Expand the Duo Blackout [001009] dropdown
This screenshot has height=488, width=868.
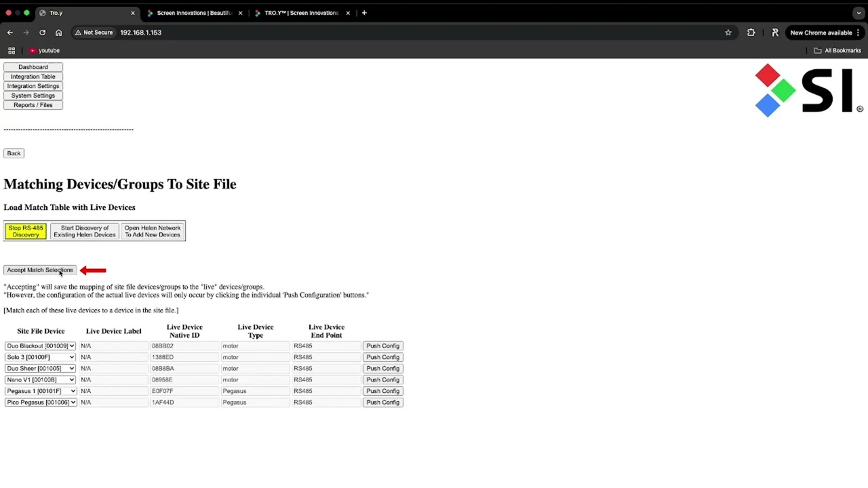(41, 346)
